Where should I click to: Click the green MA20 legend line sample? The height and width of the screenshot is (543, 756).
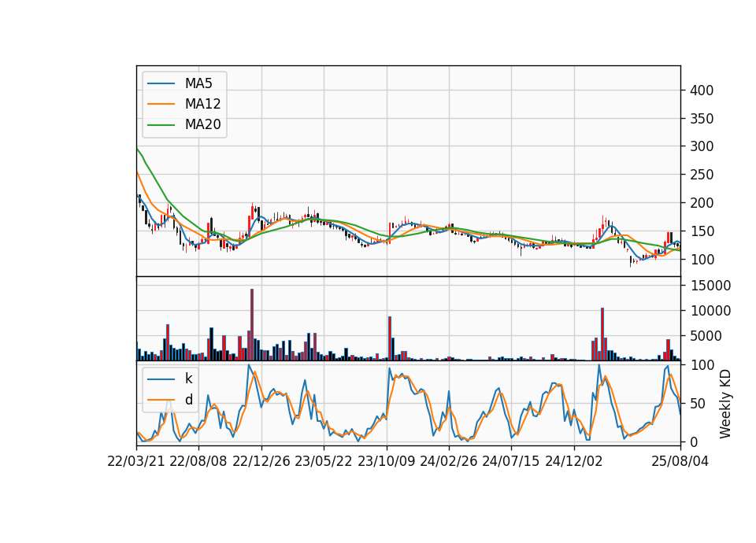coord(161,125)
